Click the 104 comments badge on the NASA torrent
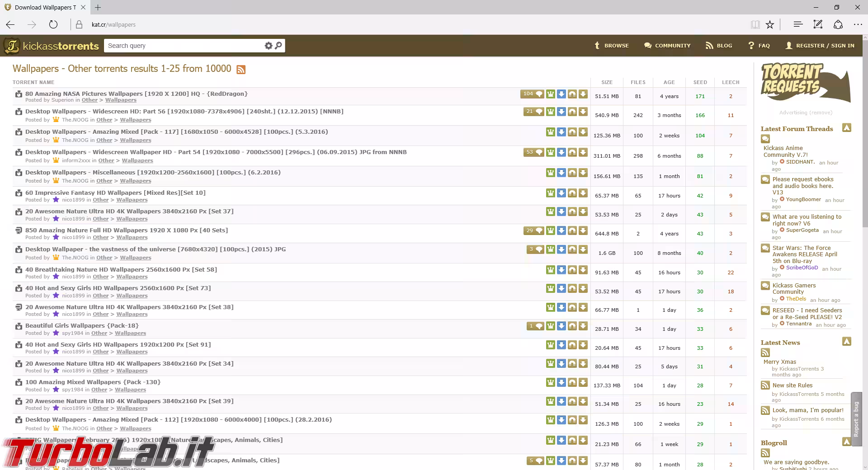 click(532, 94)
